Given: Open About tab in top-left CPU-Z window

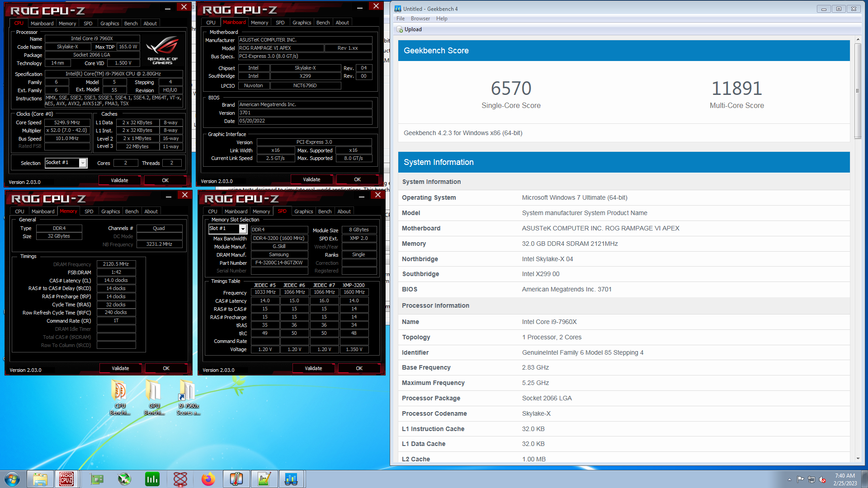Looking at the screenshot, I should [150, 23].
